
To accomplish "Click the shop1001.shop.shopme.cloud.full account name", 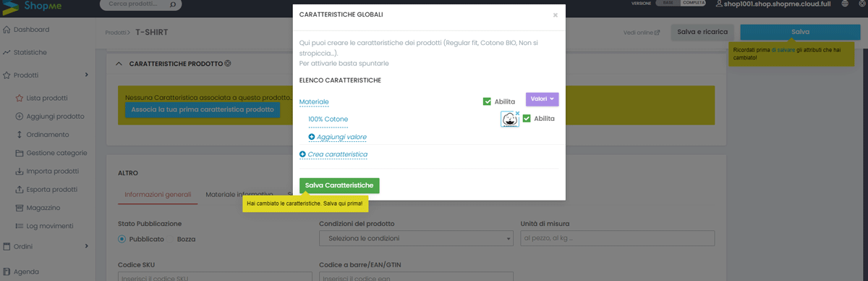I will click(778, 4).
